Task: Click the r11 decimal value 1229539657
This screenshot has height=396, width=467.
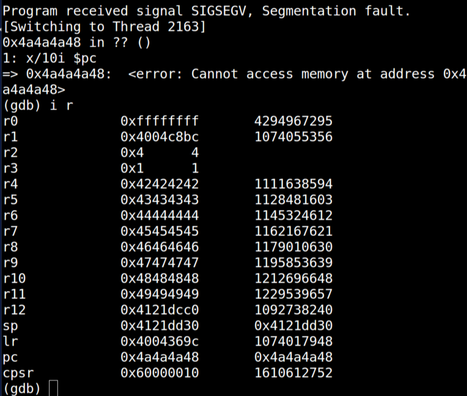Action: (294, 294)
